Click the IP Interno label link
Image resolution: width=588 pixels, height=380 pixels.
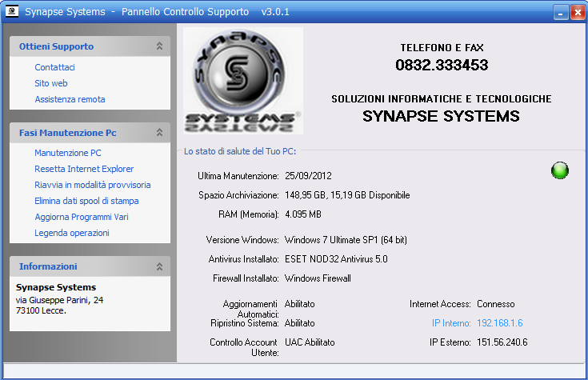451,323
